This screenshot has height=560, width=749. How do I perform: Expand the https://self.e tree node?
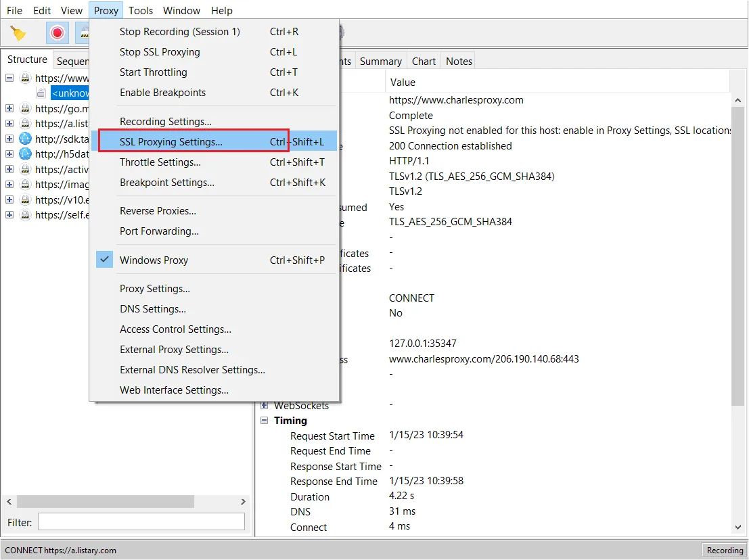click(x=9, y=215)
